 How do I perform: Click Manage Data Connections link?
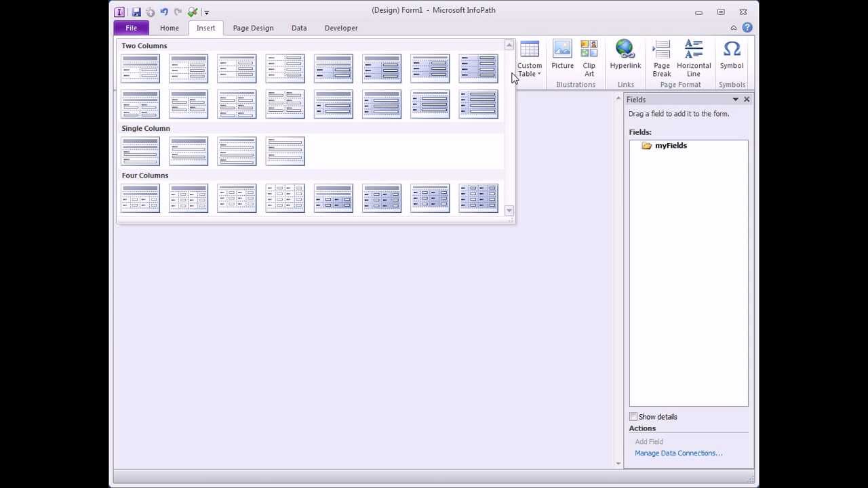pyautogui.click(x=679, y=453)
